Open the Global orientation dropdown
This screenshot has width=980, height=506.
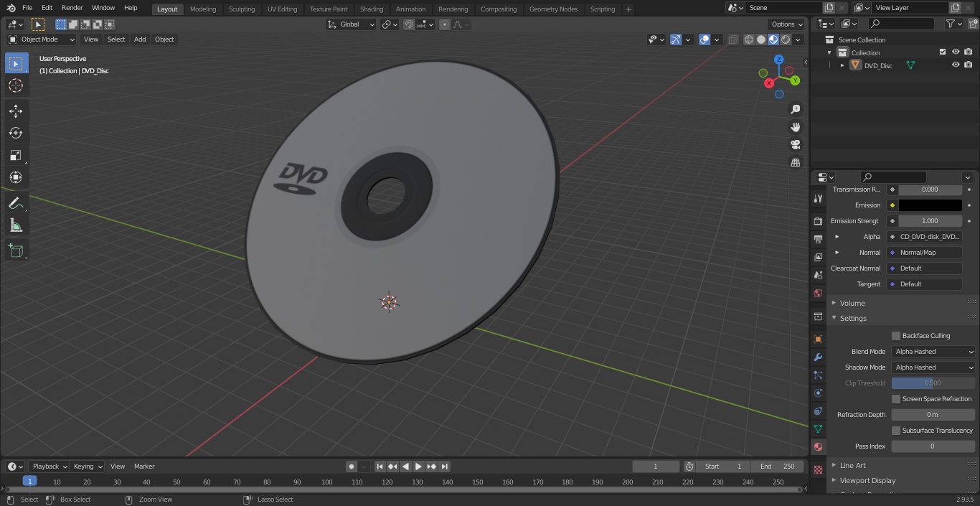(x=351, y=24)
